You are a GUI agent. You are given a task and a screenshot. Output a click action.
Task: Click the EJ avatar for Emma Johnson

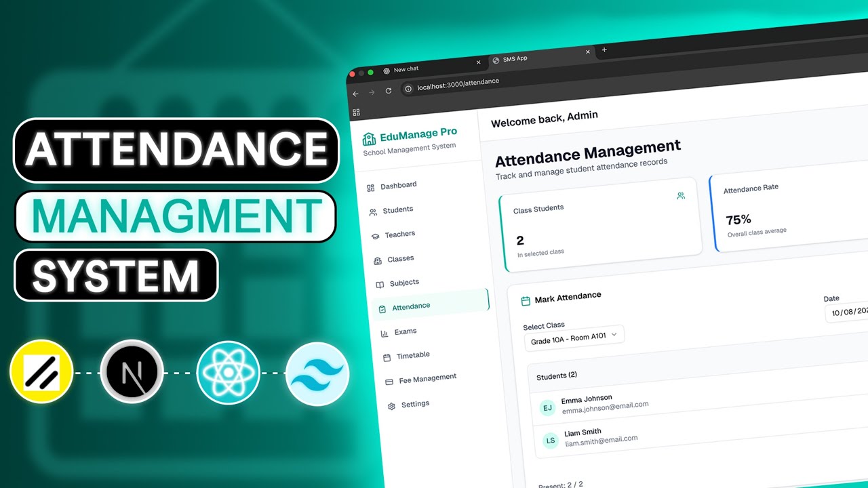[x=547, y=408]
